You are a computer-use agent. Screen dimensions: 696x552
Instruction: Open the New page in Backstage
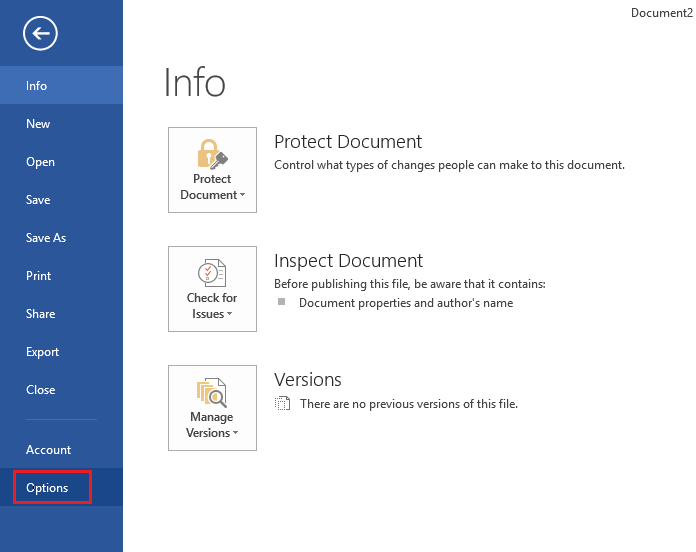(61, 123)
